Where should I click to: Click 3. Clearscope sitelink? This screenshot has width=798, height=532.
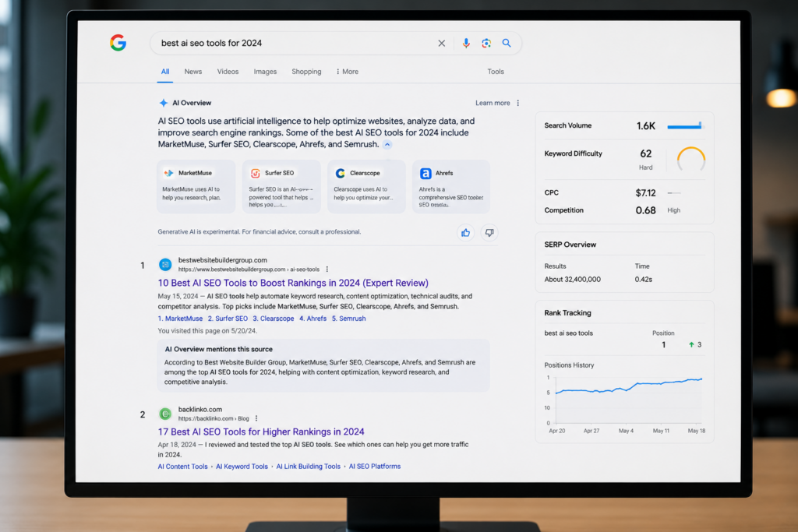[274, 319]
